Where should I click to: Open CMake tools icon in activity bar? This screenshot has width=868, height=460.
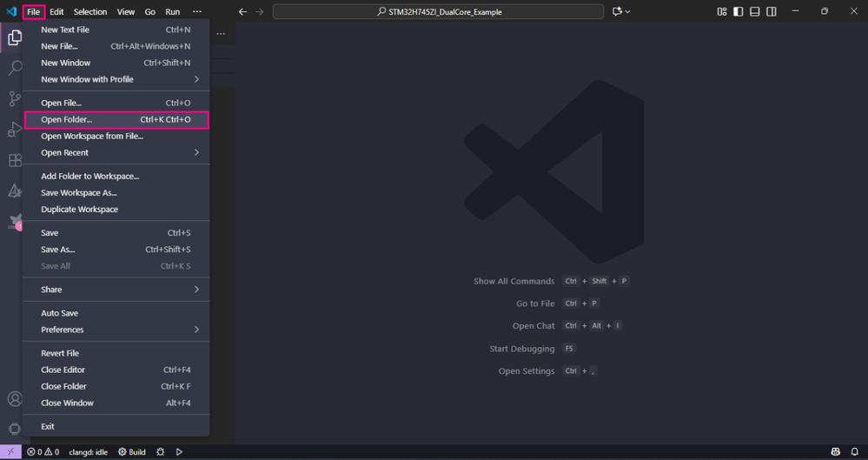click(15, 191)
